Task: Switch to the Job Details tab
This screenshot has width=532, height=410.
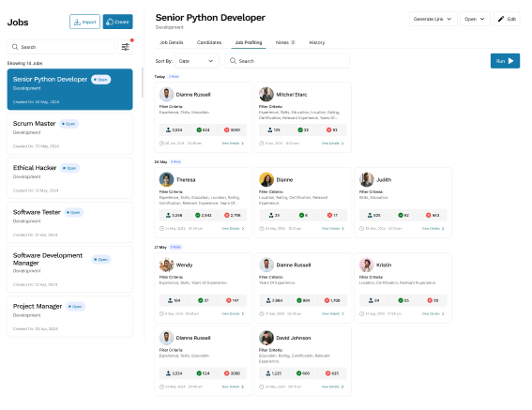Action: pyautogui.click(x=172, y=42)
